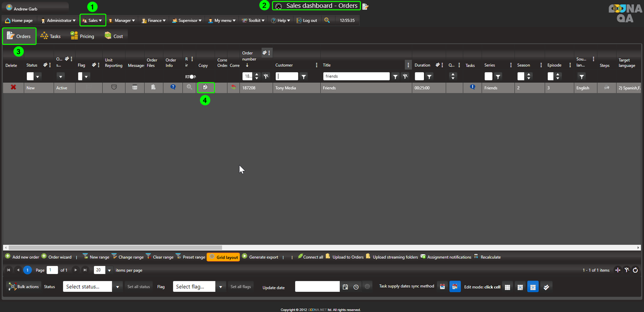The height and width of the screenshot is (312, 644).
Task: Open the Messages icon in the order row
Action: [135, 88]
